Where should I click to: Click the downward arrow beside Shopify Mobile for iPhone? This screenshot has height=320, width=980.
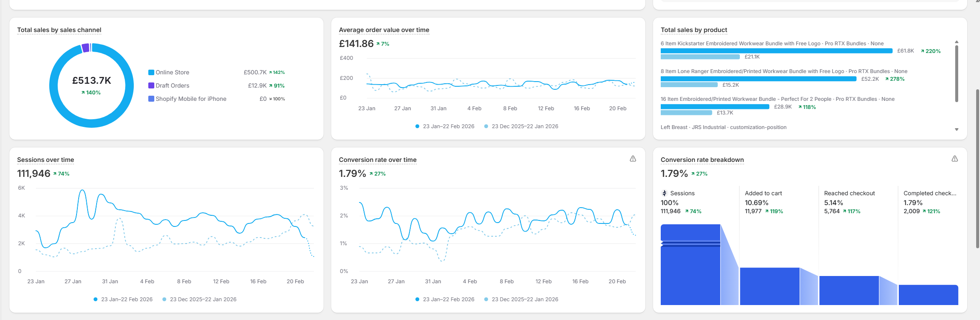coord(271,99)
